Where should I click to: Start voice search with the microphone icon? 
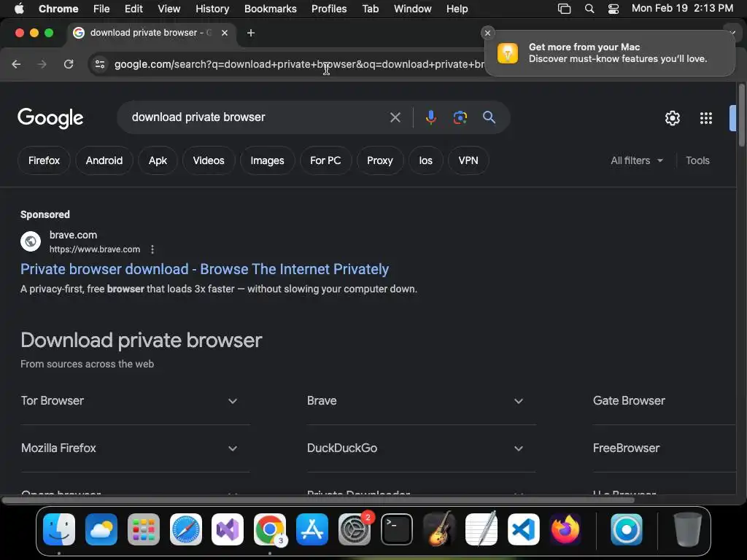(430, 117)
